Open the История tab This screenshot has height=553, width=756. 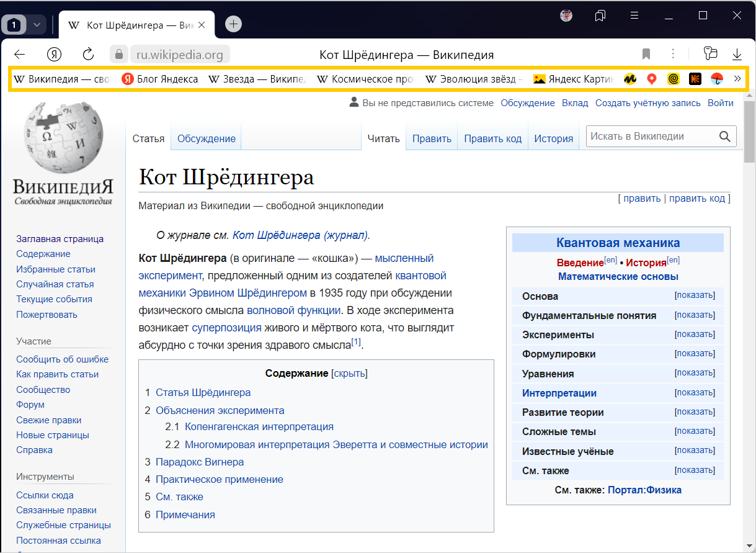553,138
